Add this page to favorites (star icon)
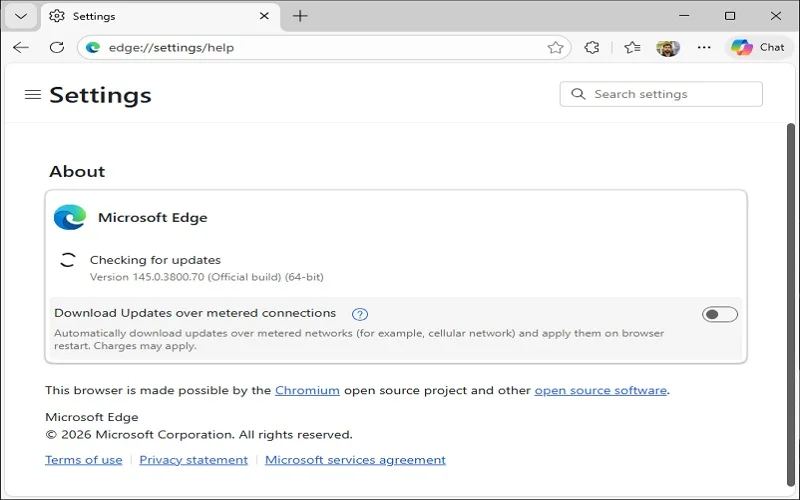Image resolution: width=800 pixels, height=500 pixels. 555,47
